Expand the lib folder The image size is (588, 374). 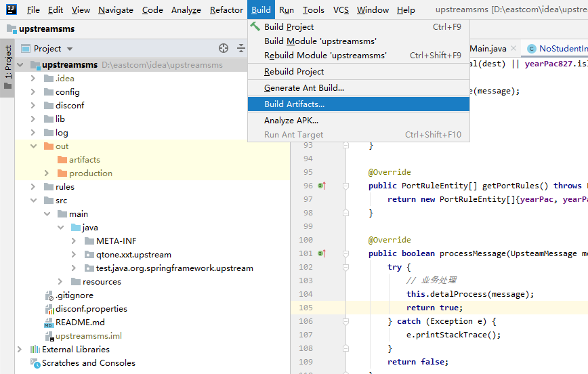click(x=33, y=119)
